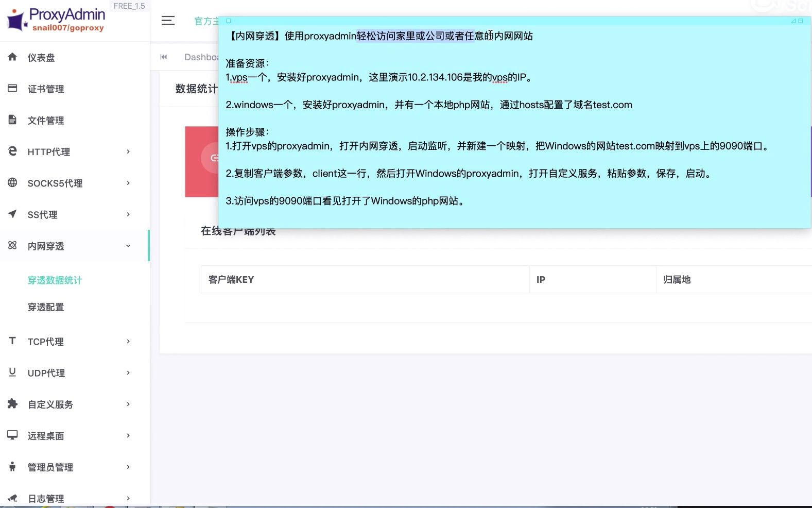812x508 pixels.
Task: Expand the 远程桌面 chevron
Action: click(x=128, y=435)
